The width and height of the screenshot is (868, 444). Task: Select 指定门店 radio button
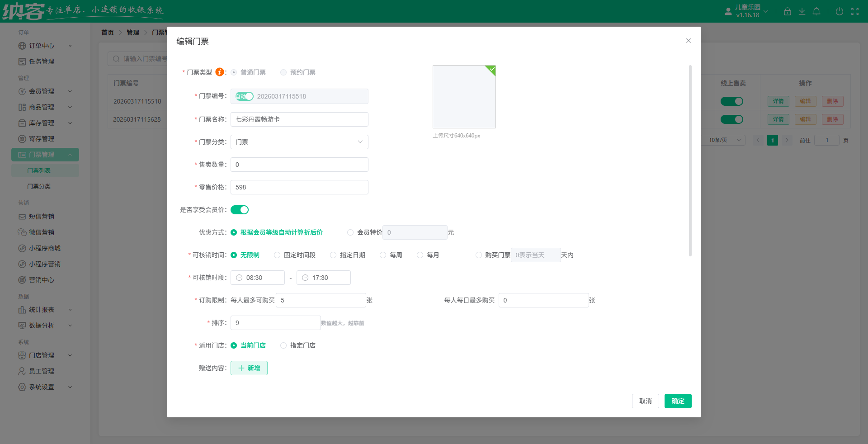[x=283, y=345]
